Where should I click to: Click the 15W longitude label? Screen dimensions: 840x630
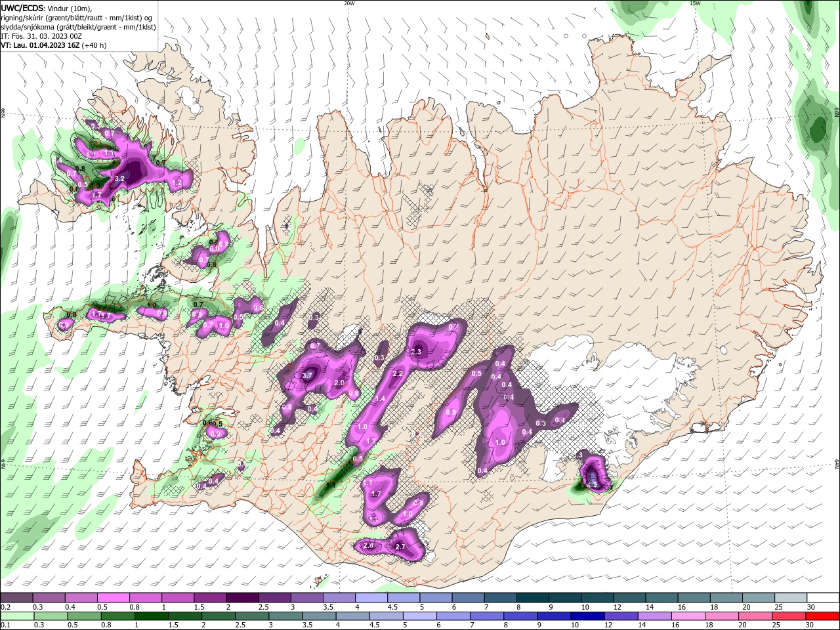[695, 3]
